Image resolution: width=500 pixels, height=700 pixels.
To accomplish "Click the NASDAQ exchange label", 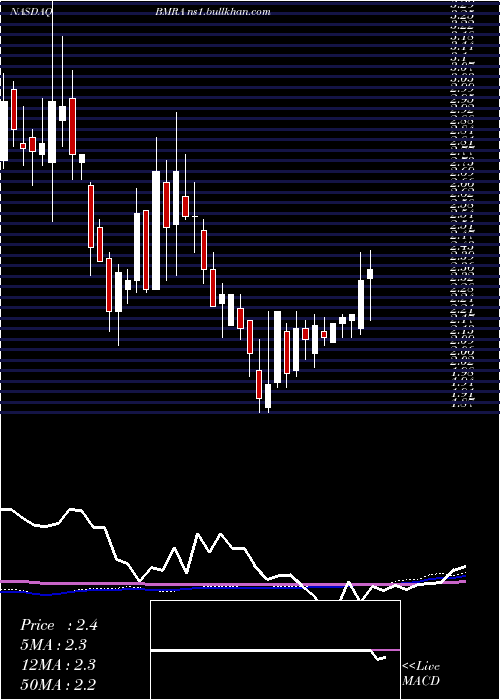I will pyautogui.click(x=31, y=12).
